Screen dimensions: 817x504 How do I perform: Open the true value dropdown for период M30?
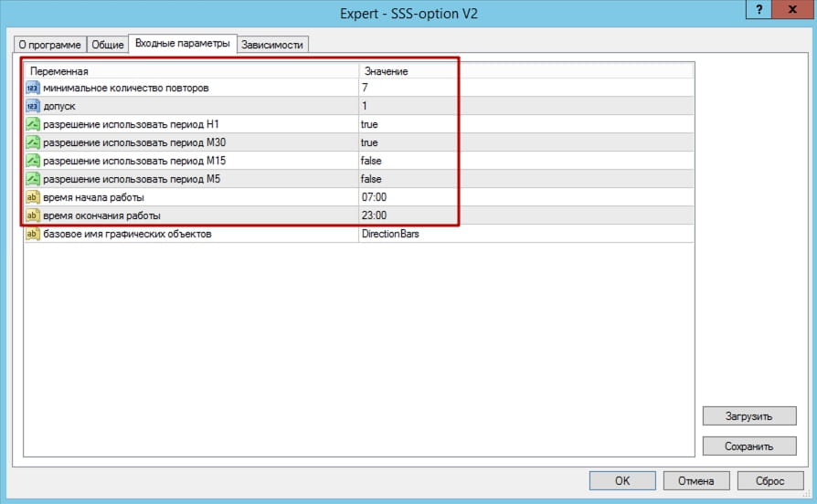[x=369, y=142]
